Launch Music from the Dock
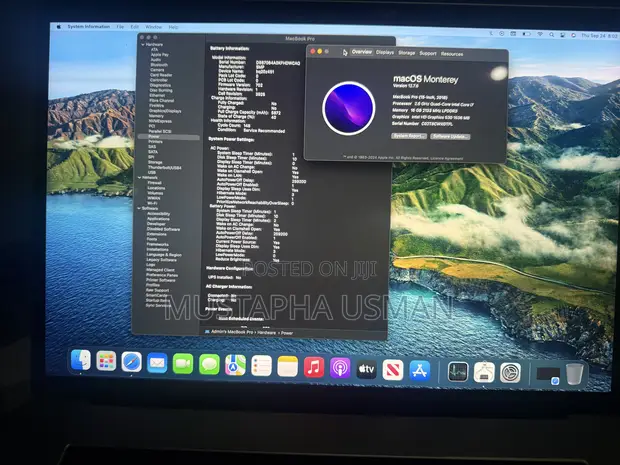This screenshot has height=465, width=620. click(314, 367)
